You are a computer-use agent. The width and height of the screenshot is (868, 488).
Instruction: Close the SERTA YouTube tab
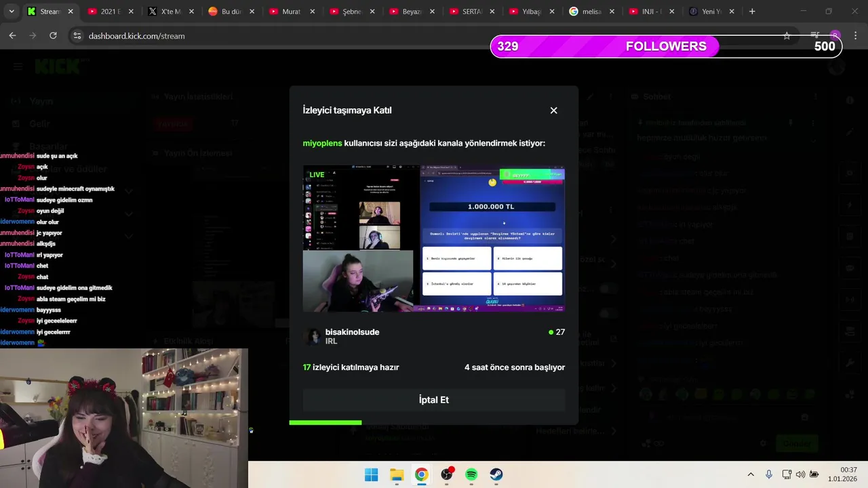tap(491, 12)
